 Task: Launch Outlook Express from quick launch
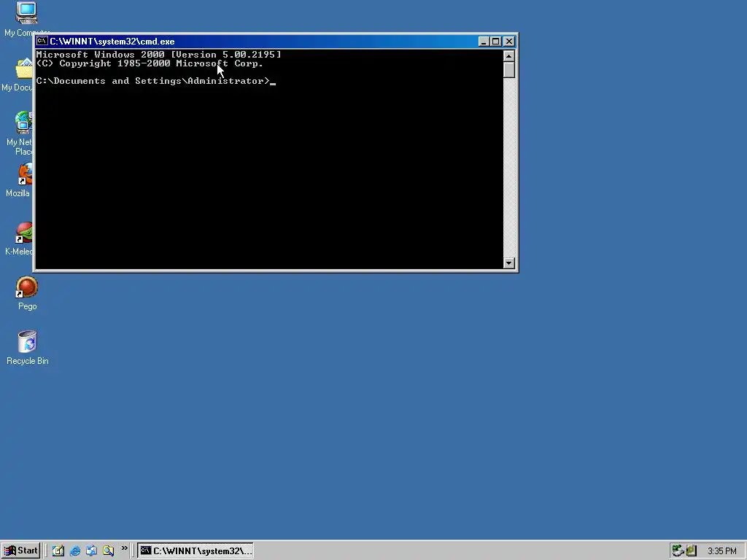point(91,551)
